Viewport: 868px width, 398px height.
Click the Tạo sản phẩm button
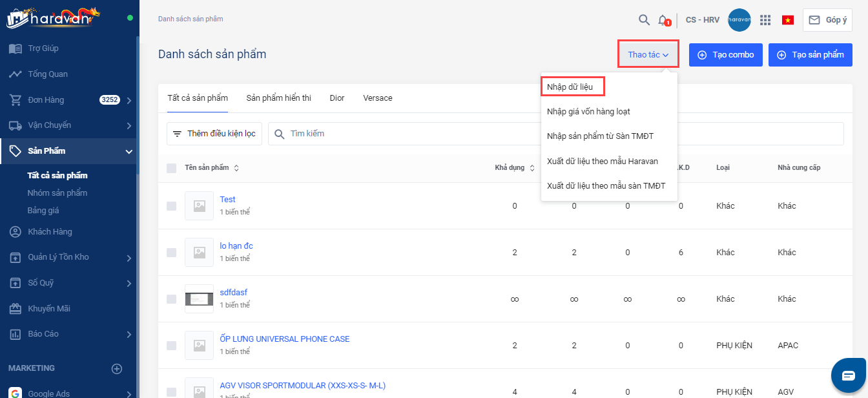[x=810, y=55]
